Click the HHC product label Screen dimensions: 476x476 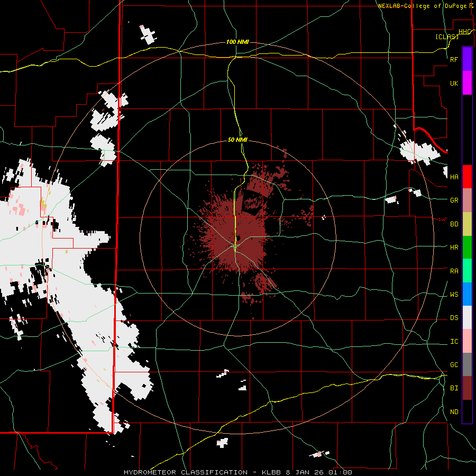coord(464,32)
